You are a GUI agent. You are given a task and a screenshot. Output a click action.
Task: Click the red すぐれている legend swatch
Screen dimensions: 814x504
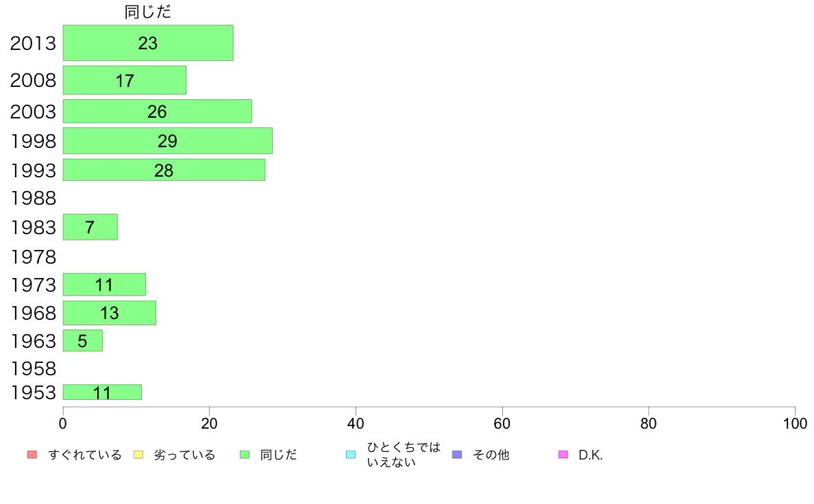[32, 455]
